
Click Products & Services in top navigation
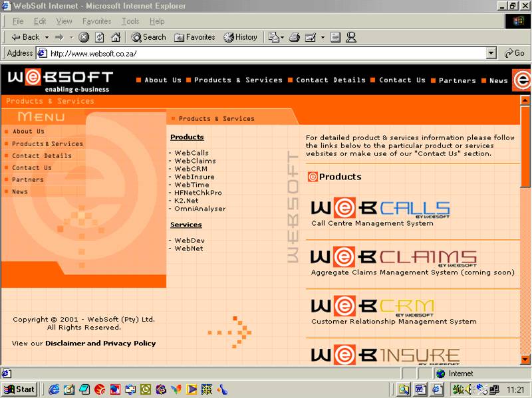[238, 80]
